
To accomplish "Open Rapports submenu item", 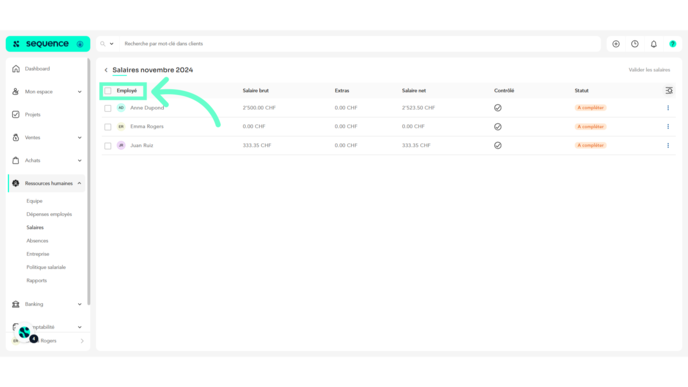I will [x=36, y=280].
